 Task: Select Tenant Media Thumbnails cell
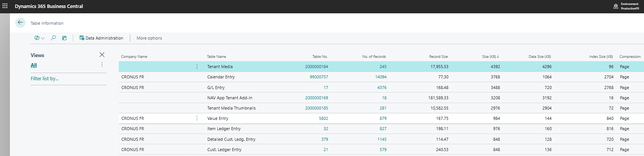click(x=231, y=108)
